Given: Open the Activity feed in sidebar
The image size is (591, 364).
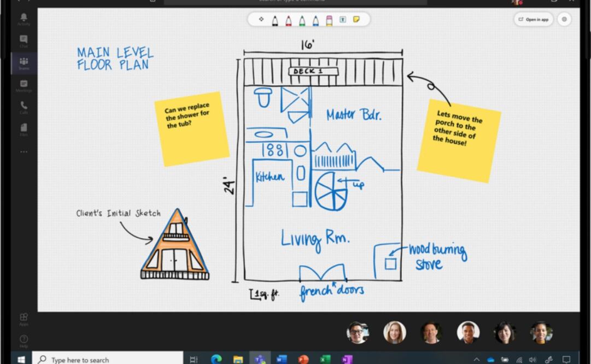Looking at the screenshot, I should [24, 19].
